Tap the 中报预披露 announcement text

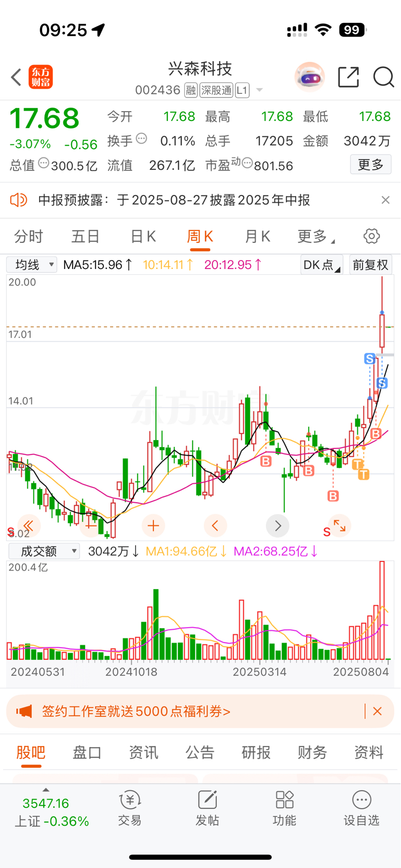coord(174,200)
